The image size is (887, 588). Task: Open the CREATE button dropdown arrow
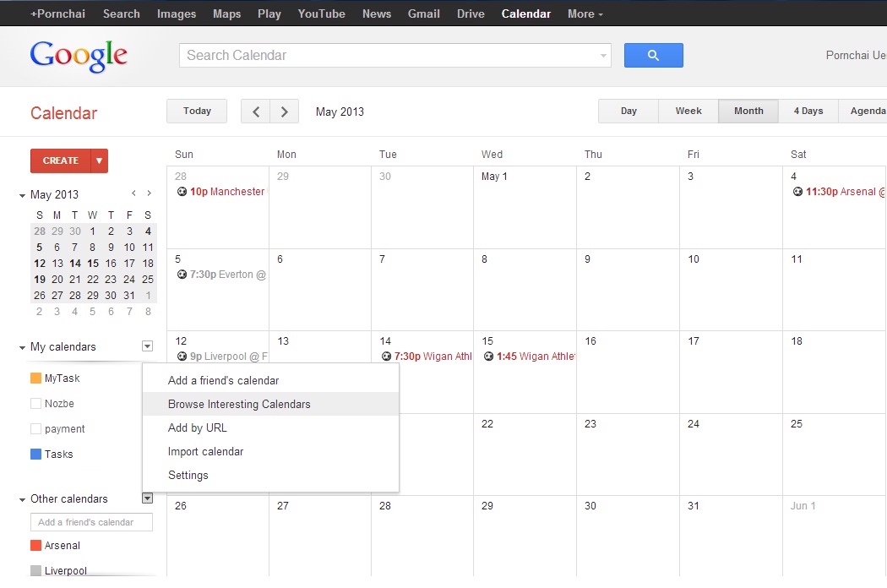(99, 161)
